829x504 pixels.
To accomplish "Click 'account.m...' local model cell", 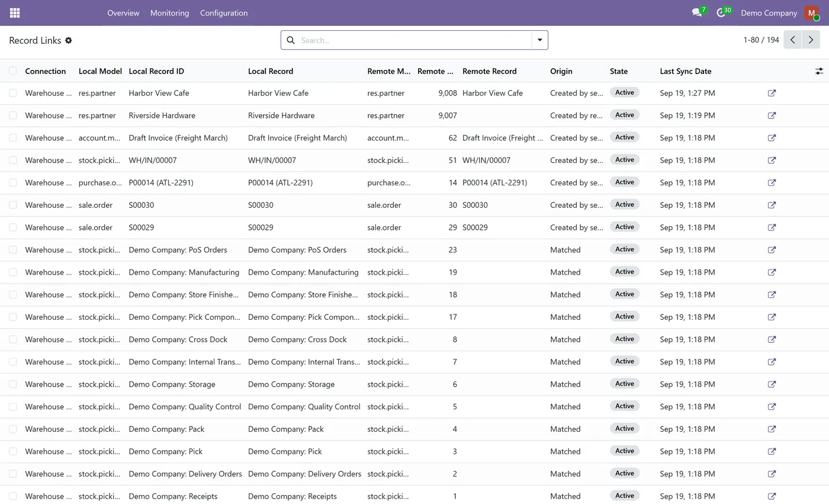I will [x=99, y=138].
